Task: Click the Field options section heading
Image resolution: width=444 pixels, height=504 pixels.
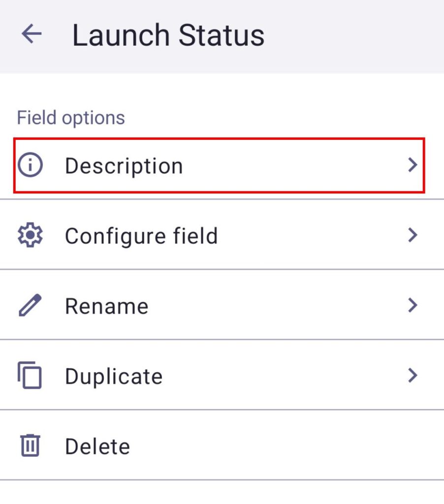Action: tap(71, 118)
